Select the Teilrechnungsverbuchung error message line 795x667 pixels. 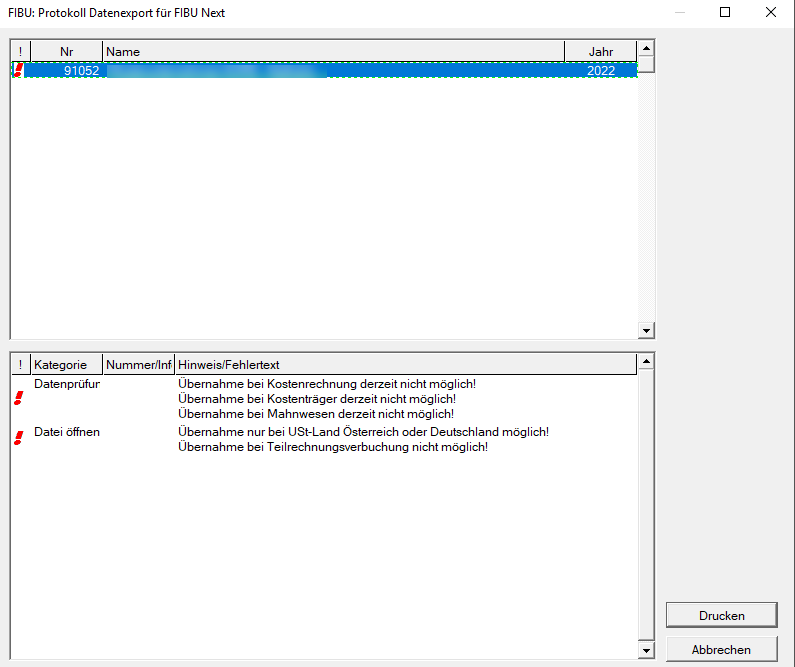tap(332, 447)
